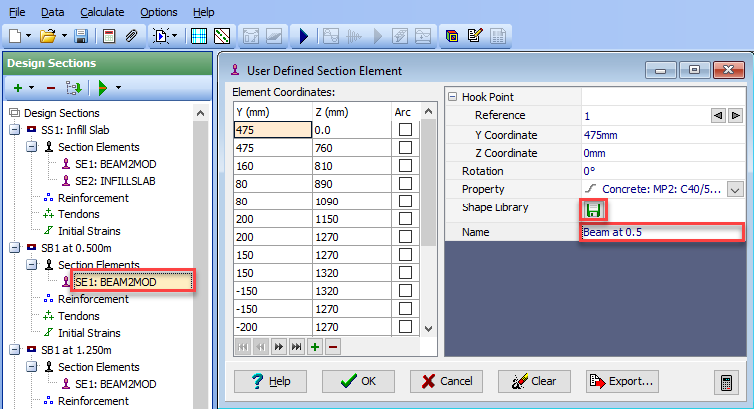This screenshot has width=754, height=409.
Task: Click the tree import icon with green arrow
Action: [74, 88]
